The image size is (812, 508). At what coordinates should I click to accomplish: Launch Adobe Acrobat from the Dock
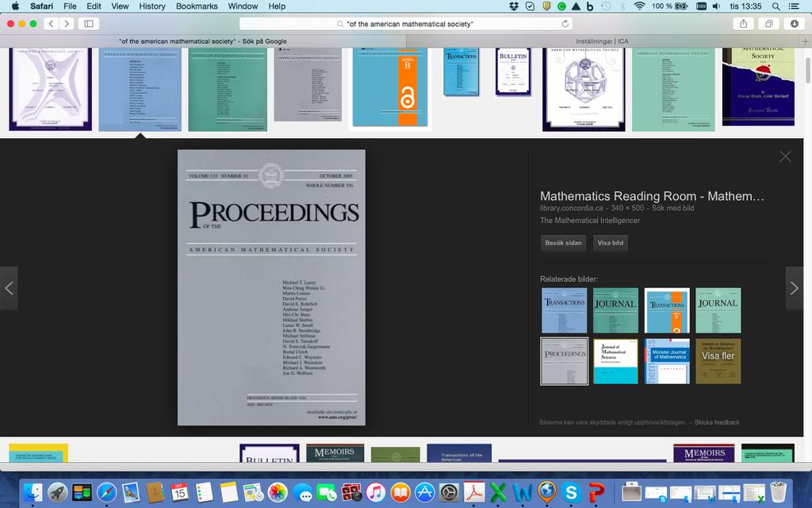coord(474,492)
